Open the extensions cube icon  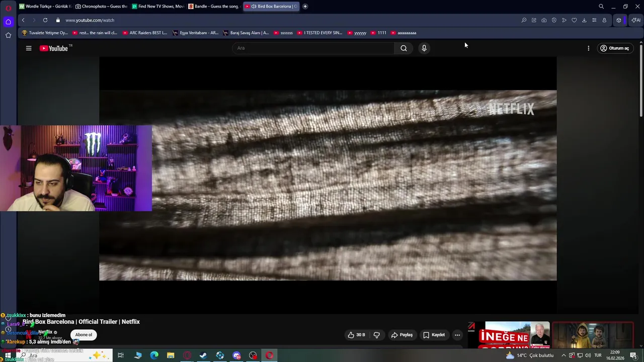point(619,20)
